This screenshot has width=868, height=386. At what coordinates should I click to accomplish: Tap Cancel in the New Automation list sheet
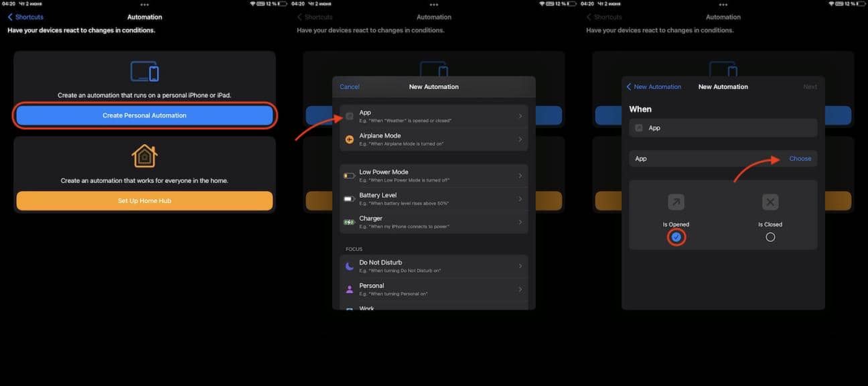pyautogui.click(x=350, y=86)
